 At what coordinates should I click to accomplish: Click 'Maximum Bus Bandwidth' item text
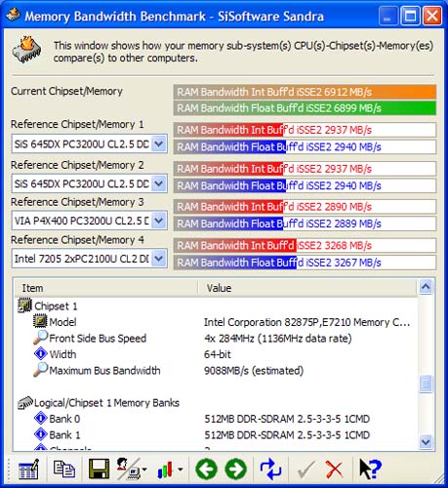coord(104,371)
